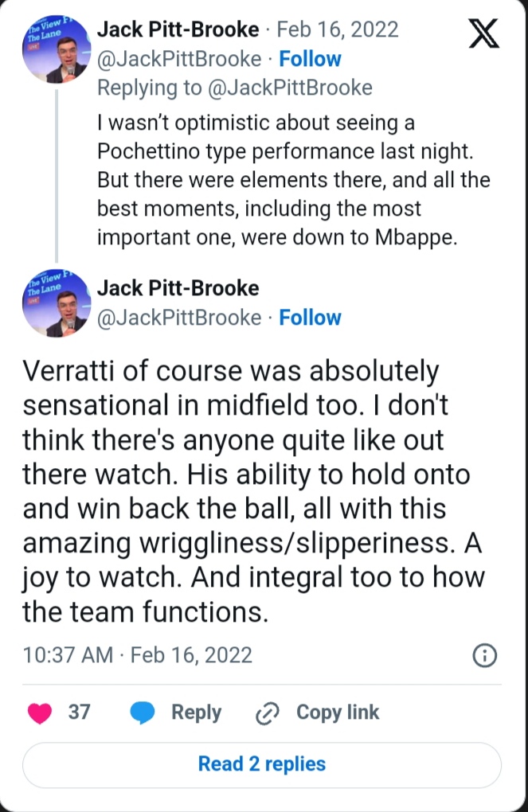Click the @JackPittBrooke handle under the second name
This screenshot has width=528, height=812.
click(x=178, y=318)
